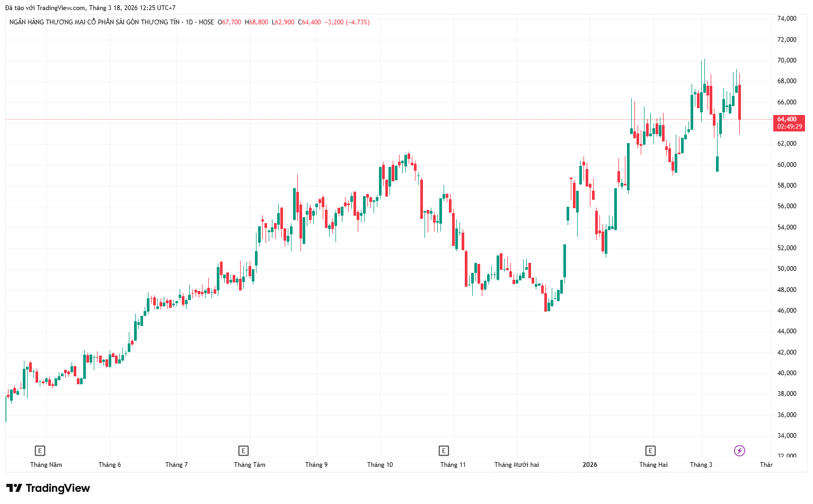The width and height of the screenshot is (813, 504).
Task: Click the 1D interval in the chart legend
Action: 189,22
